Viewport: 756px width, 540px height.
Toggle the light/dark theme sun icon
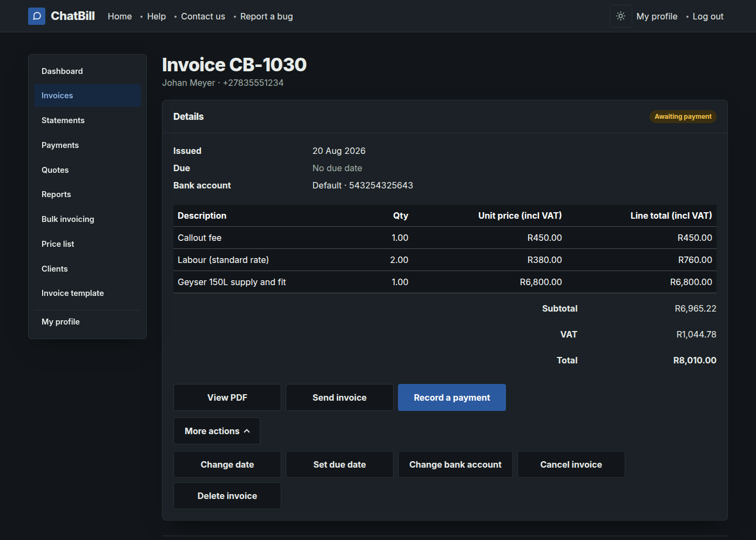[621, 16]
